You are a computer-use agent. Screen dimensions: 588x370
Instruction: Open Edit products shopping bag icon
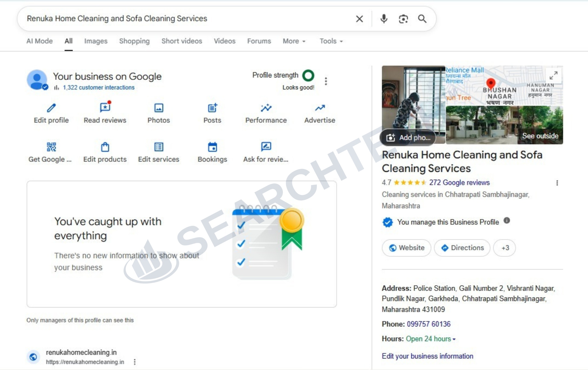(105, 147)
